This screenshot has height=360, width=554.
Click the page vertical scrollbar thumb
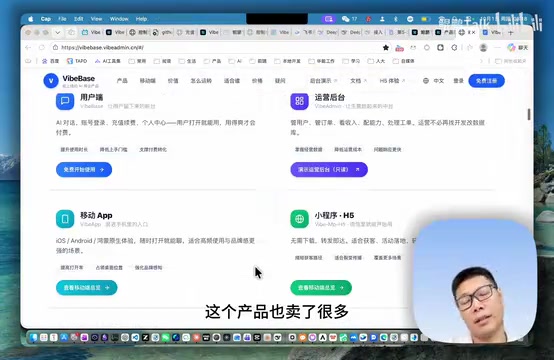[529, 114]
